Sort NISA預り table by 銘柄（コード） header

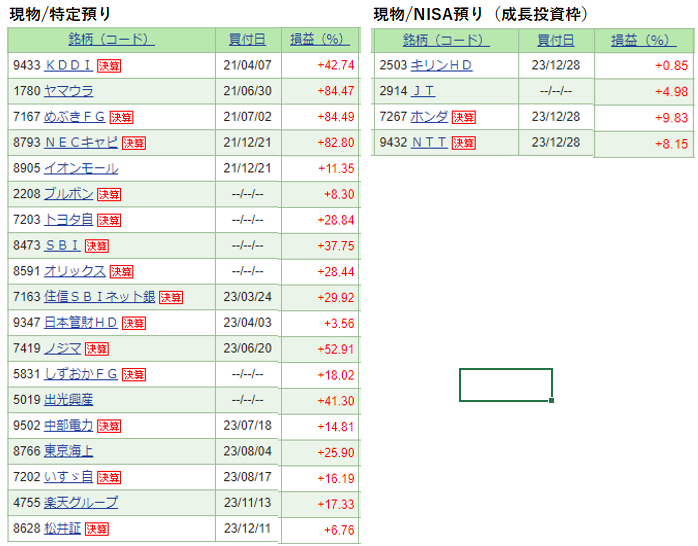[446, 40]
